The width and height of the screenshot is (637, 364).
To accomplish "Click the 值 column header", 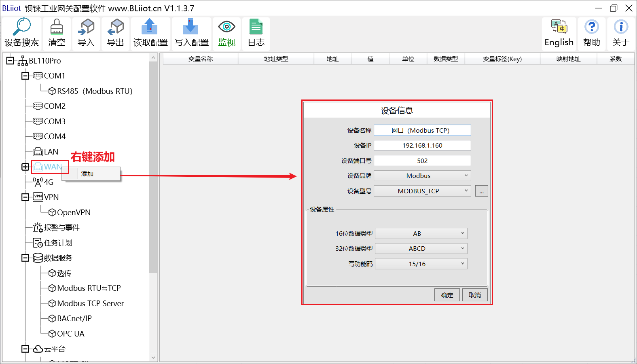I will (x=370, y=59).
